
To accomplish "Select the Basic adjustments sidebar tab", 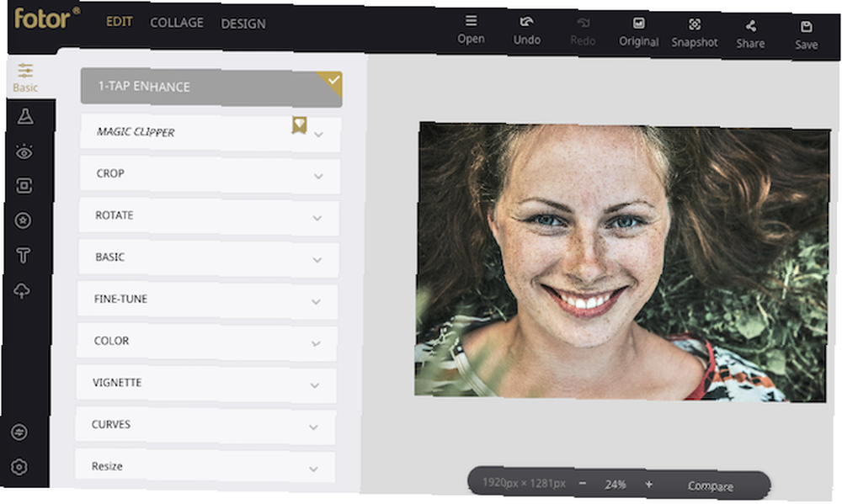I will [25, 77].
